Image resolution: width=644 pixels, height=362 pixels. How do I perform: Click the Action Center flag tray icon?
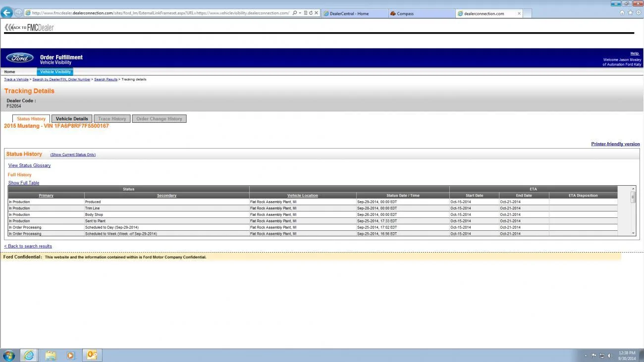click(x=594, y=356)
